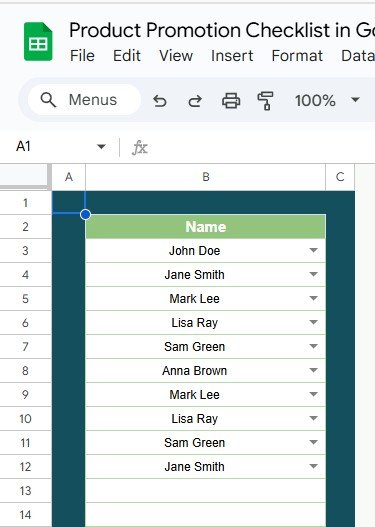Click the Redo arrow icon
375x527 pixels.
point(195,100)
